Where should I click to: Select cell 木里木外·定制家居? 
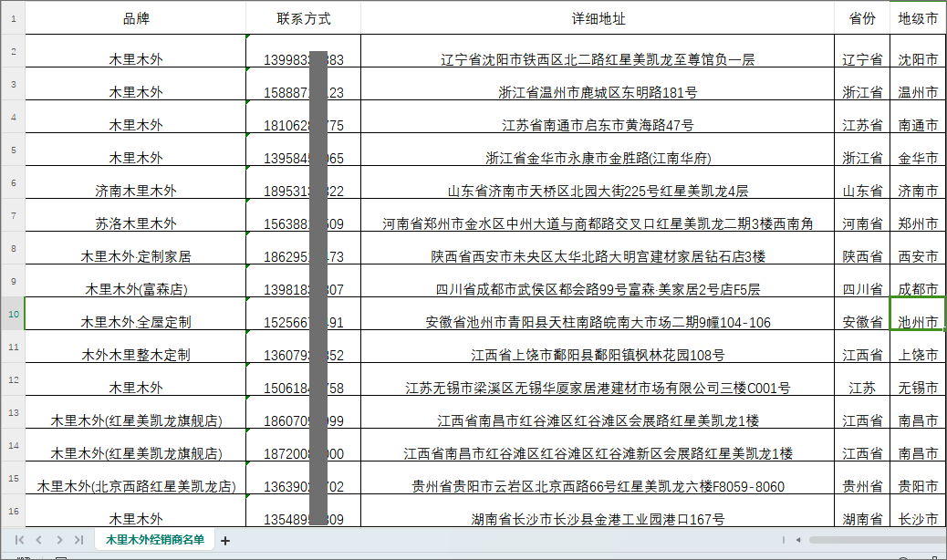click(x=135, y=248)
